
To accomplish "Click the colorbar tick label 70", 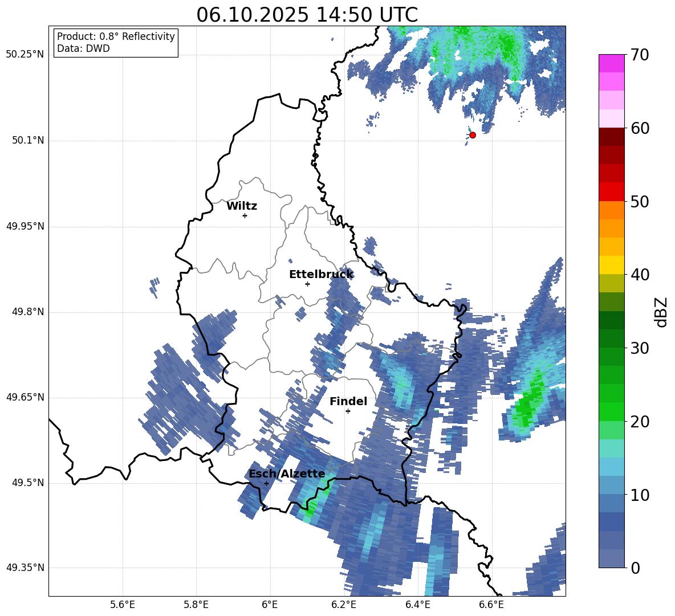I will [x=640, y=55].
